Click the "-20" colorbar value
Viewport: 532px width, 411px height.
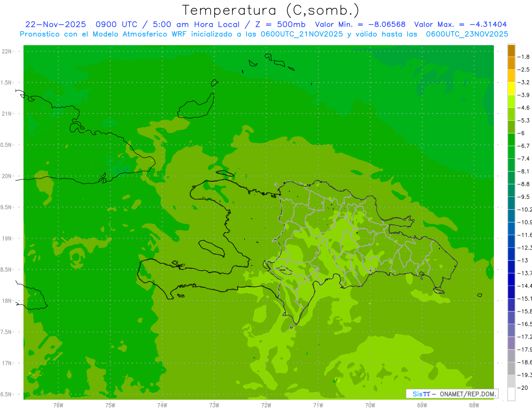tap(523, 388)
